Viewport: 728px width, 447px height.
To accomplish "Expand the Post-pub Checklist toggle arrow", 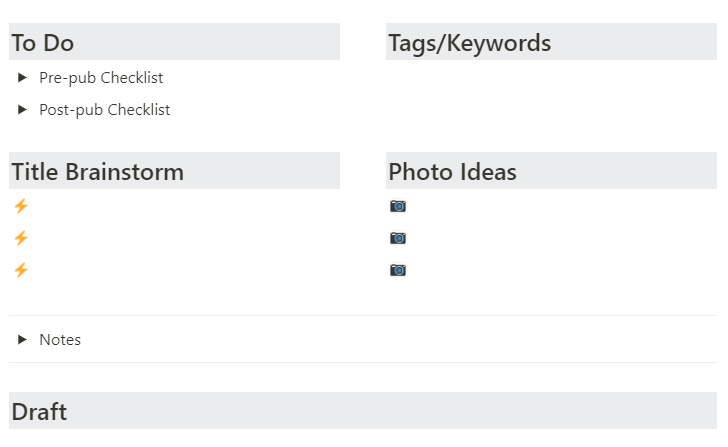I will click(22, 110).
